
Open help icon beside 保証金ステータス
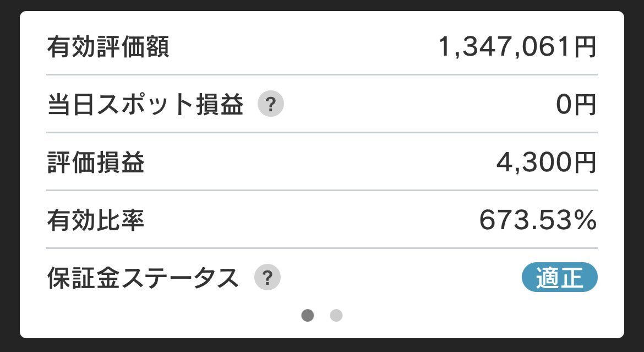(x=268, y=277)
